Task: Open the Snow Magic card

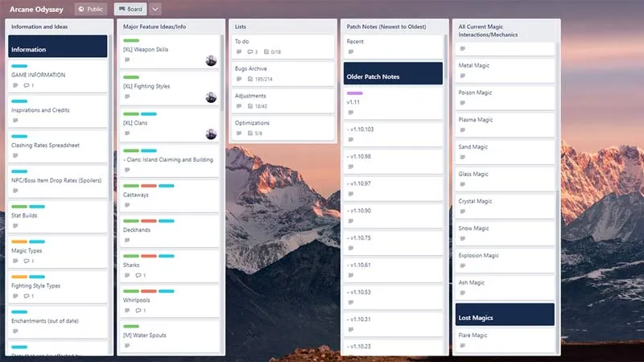Action: [x=505, y=233]
